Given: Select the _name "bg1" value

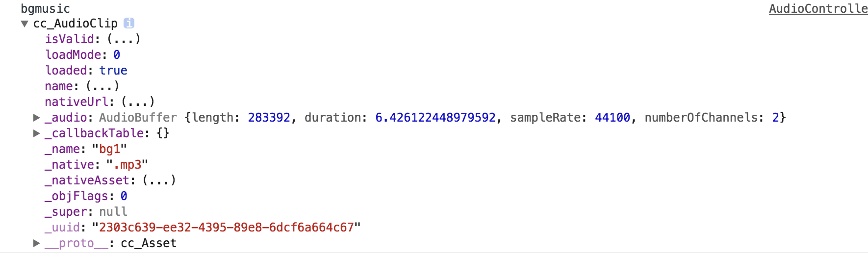Looking at the screenshot, I should coord(109,149).
